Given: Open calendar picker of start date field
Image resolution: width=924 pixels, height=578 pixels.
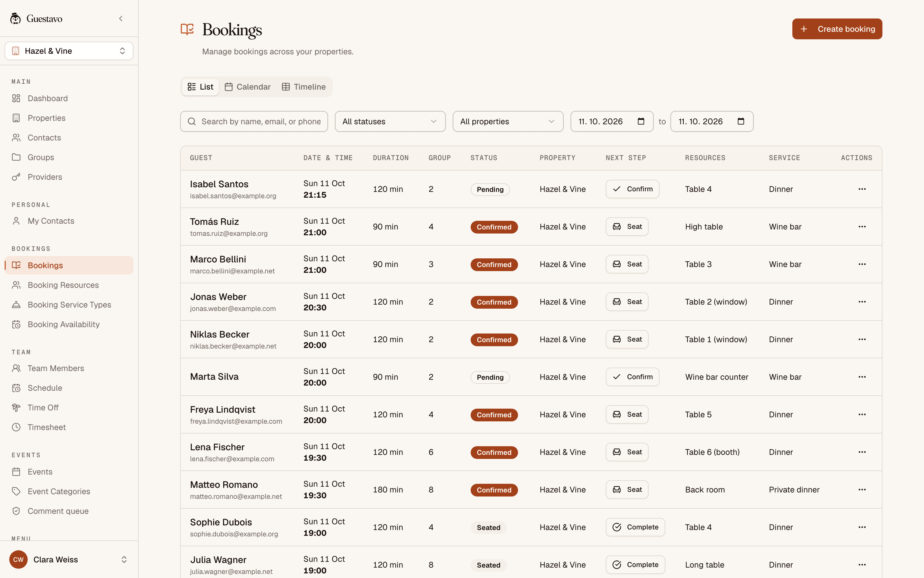Looking at the screenshot, I should click(x=641, y=121).
